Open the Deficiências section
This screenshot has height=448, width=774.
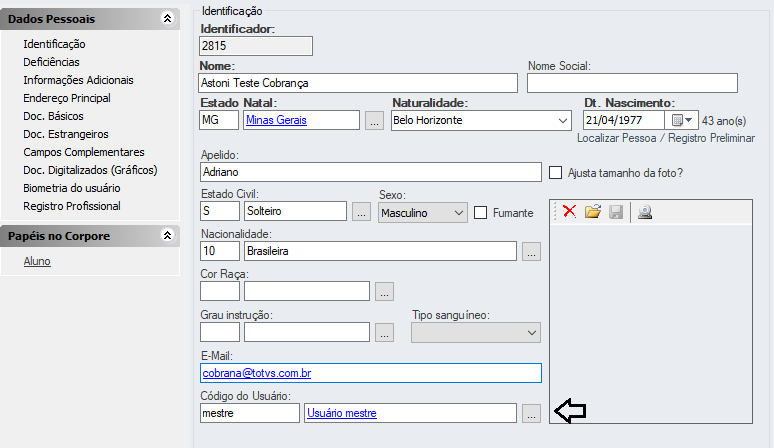pos(51,62)
